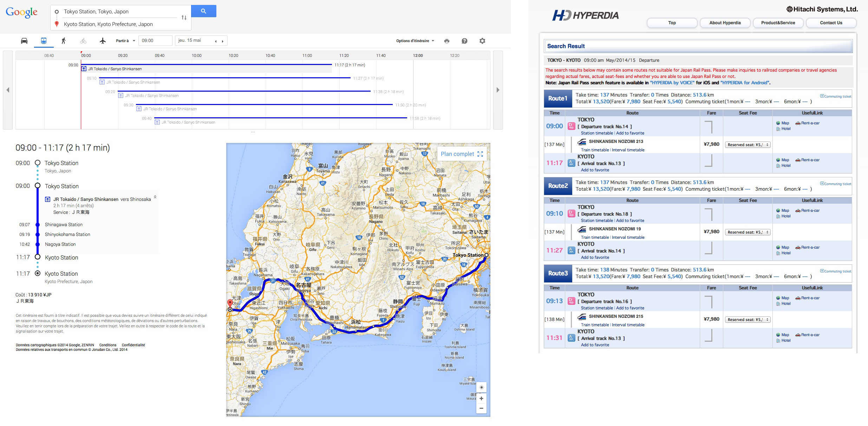The width and height of the screenshot is (868, 426).
Task: Click the Confidentialité link
Action: pyautogui.click(x=133, y=345)
